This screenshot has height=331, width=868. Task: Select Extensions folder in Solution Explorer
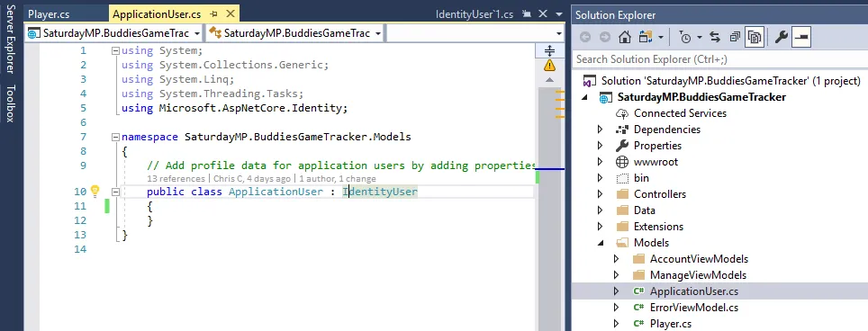[x=658, y=227]
